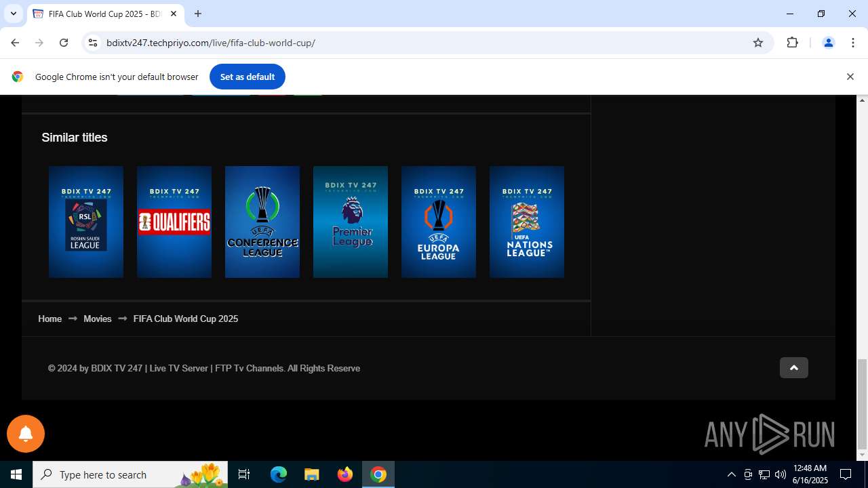
Task: Open the clock and date panel
Action: (810, 474)
